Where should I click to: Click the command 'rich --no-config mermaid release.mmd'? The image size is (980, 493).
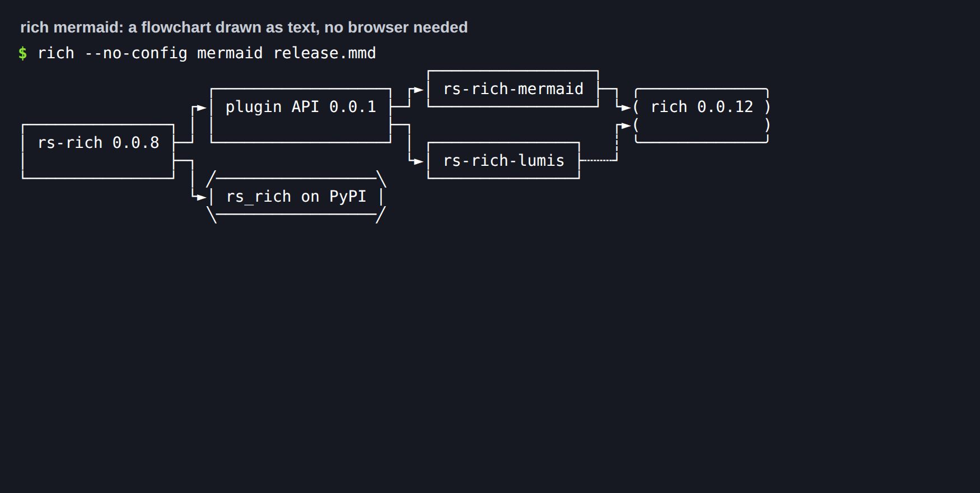click(207, 53)
